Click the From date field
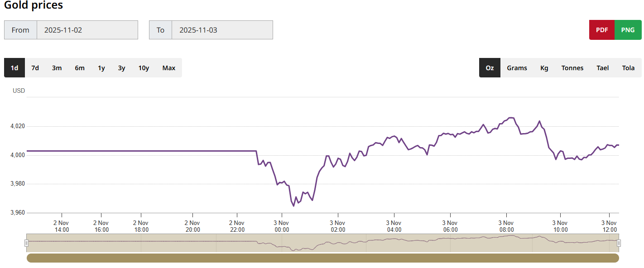The height and width of the screenshot is (268, 644). tap(87, 30)
